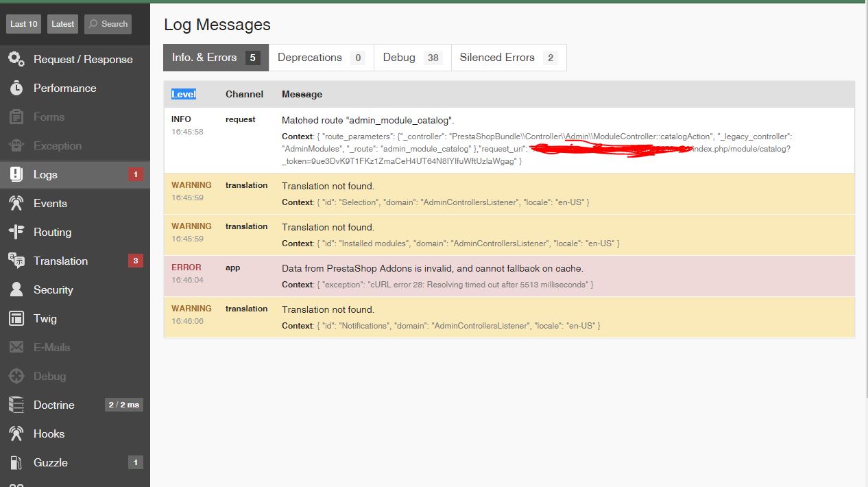Click the Performance clock icon
Viewport: 868px width, 487px height.
[16, 88]
